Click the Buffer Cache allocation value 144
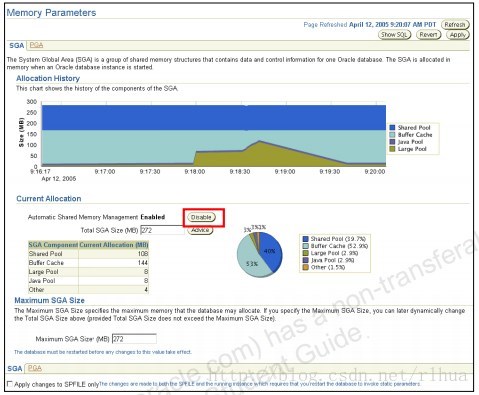Image resolution: width=479 pixels, height=395 pixels. pyautogui.click(x=143, y=263)
